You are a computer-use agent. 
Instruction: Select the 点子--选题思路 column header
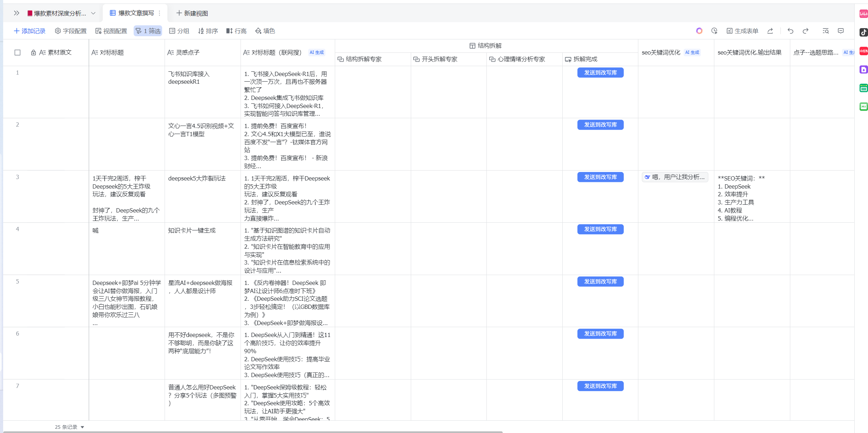(x=822, y=52)
